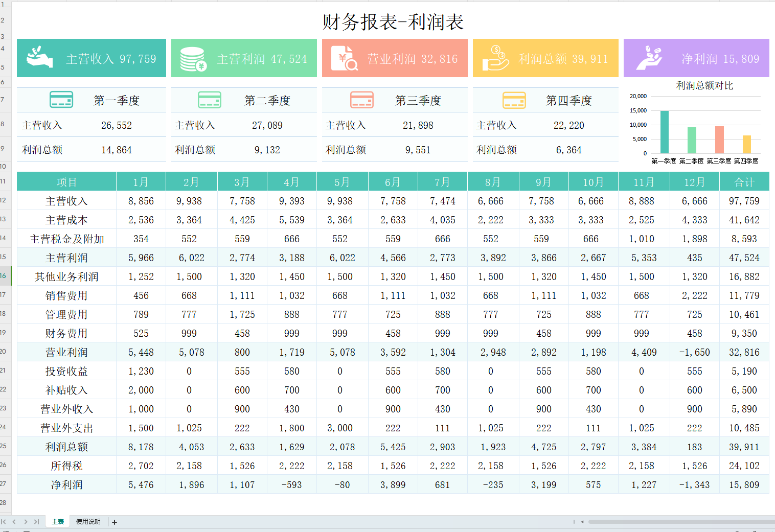Viewport: 775px width, 532px height.
Task: Click the hand-with-coins icon beside 净利润
Action: coord(649,58)
